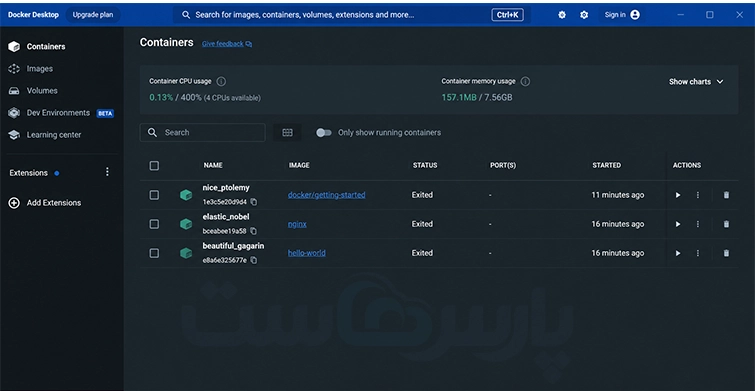
Task: Open the column layout grid icon
Action: coord(287,132)
